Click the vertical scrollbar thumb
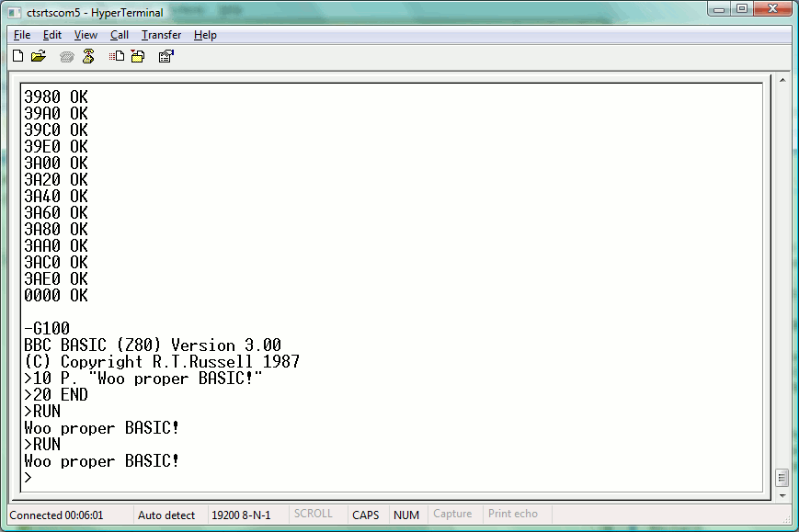 point(782,478)
